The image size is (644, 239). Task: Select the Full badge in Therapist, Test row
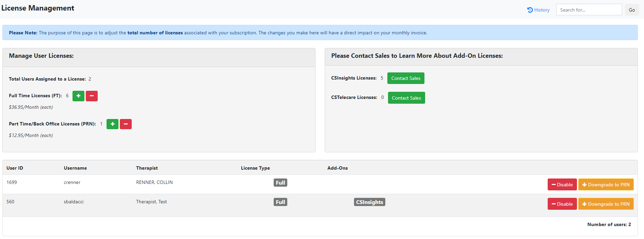[x=280, y=202]
